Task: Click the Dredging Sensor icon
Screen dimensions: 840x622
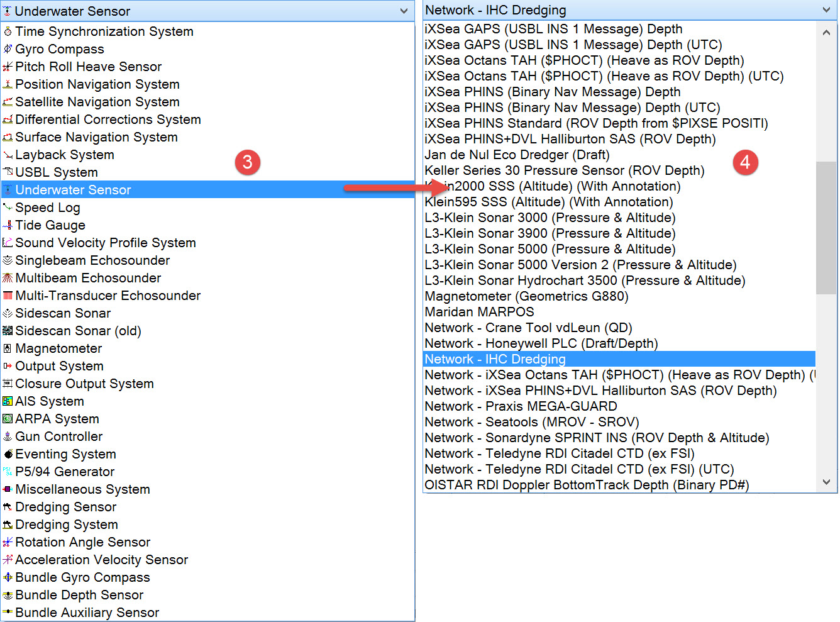Action: coord(8,507)
